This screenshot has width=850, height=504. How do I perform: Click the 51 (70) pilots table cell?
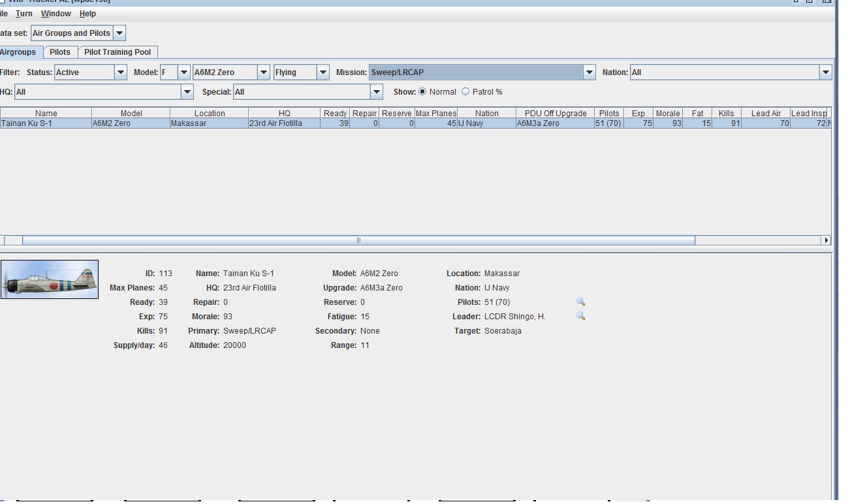[609, 123]
